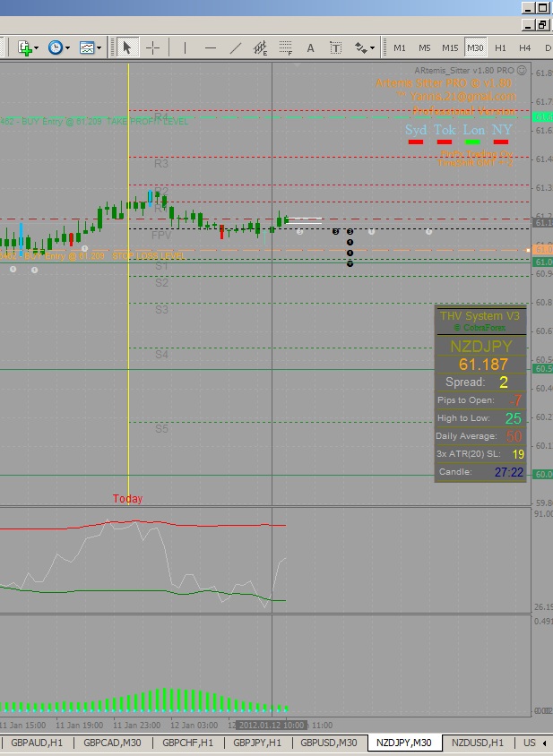Click the Daily Average value 50
Image resolution: width=553 pixels, height=756 pixels.
click(514, 436)
